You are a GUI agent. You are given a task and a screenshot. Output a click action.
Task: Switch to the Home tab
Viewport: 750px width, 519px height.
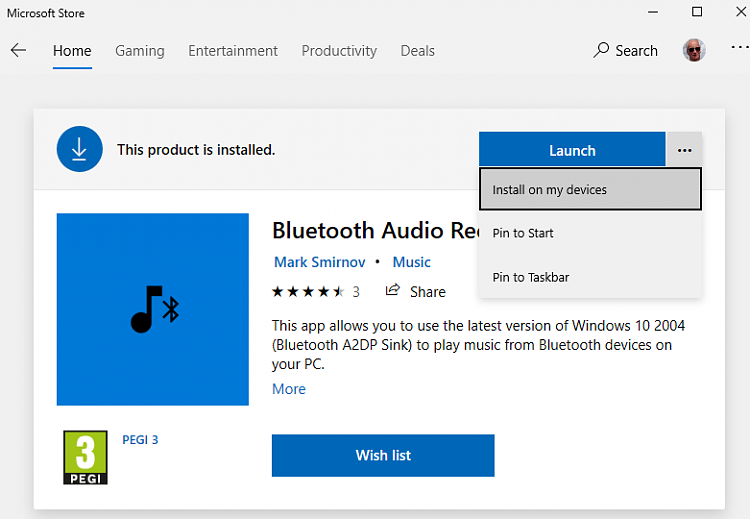tap(72, 51)
